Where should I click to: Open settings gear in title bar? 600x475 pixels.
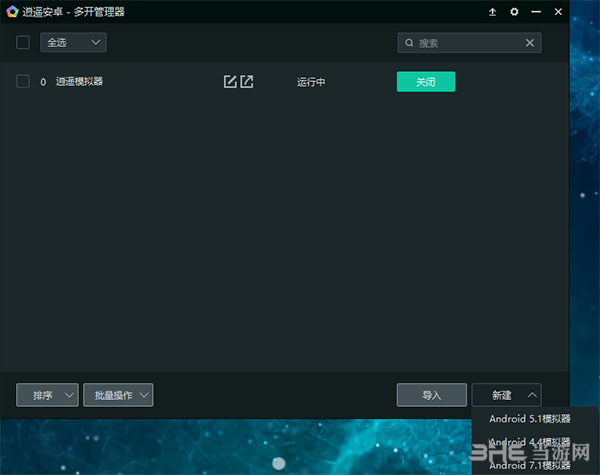point(514,12)
